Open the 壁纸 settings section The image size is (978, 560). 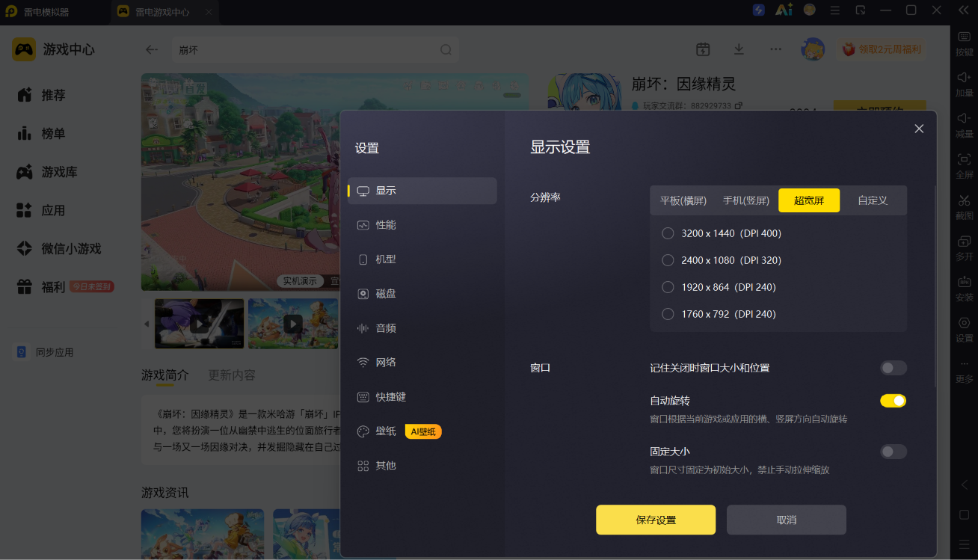point(422,431)
